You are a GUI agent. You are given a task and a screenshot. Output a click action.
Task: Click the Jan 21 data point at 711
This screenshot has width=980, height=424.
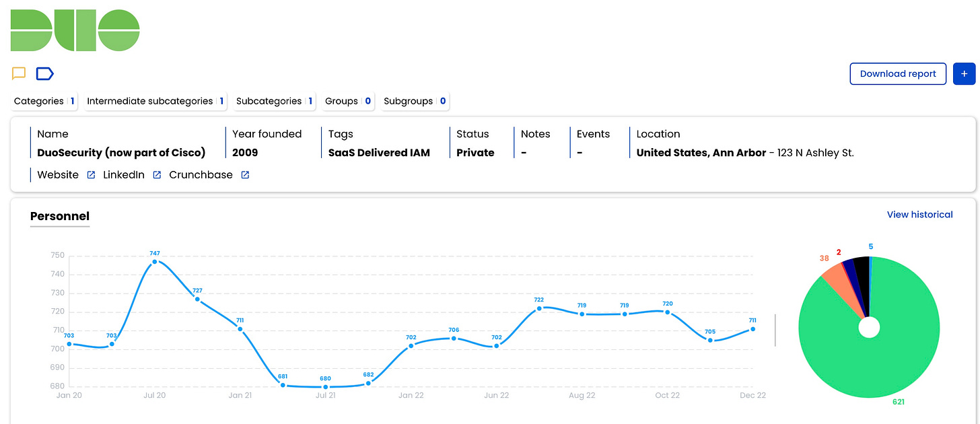(240, 329)
